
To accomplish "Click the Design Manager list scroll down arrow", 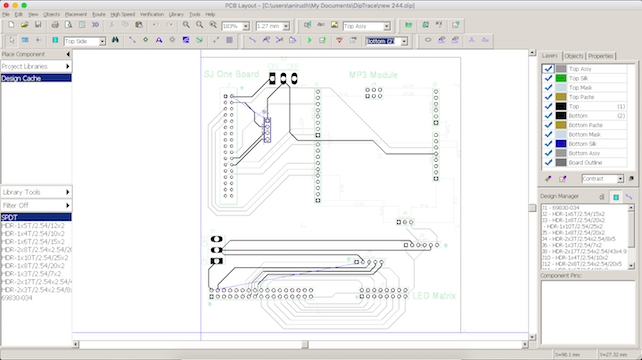I will (x=631, y=266).
